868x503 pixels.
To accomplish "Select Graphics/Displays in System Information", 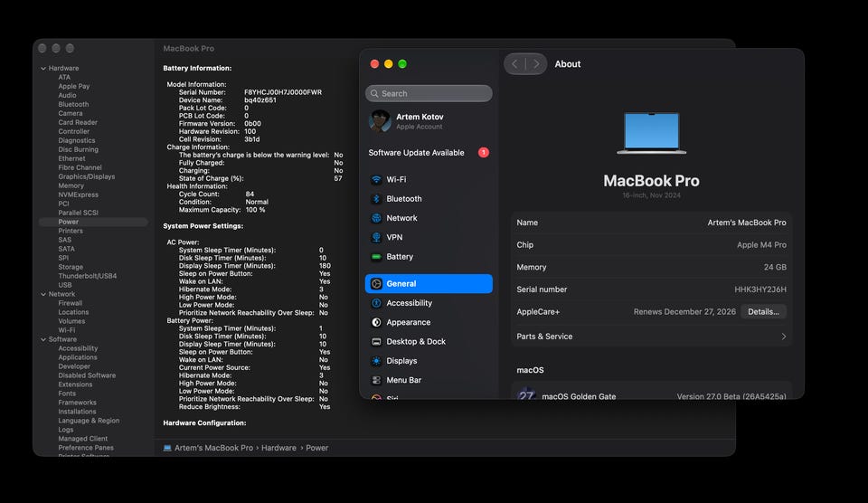I will (x=87, y=176).
